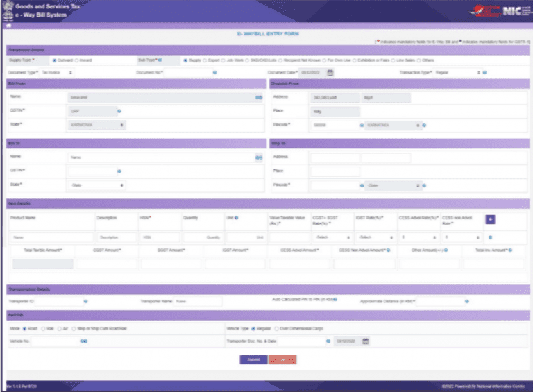Open the Document Date calendar picker
The image size is (533, 392).
pyautogui.click(x=330, y=72)
